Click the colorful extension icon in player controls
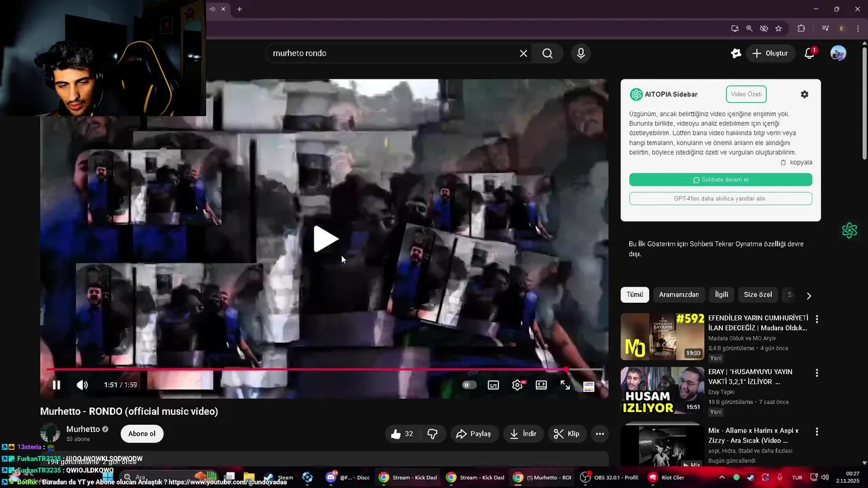The width and height of the screenshot is (868, 488). 589,386
